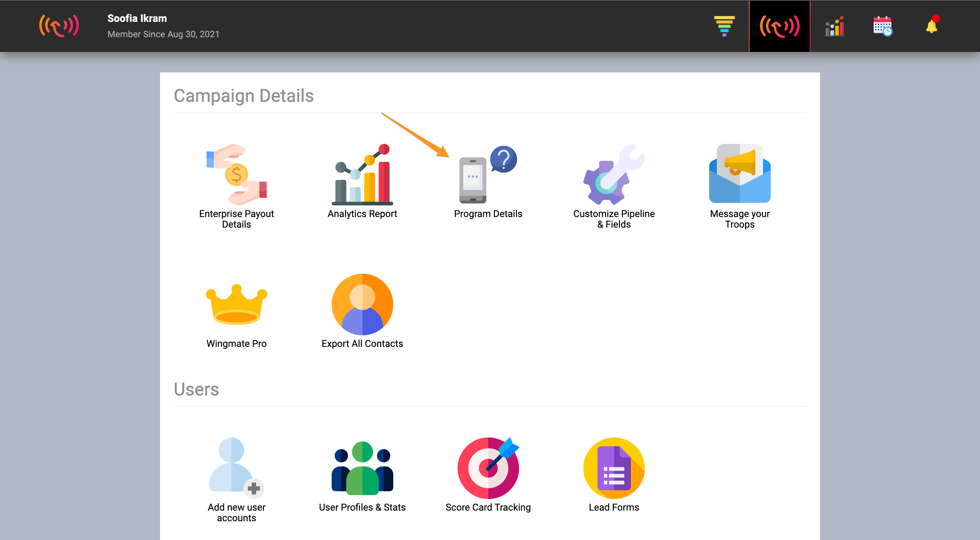Click the Analytics Report label
Viewport: 980px width, 540px height.
coord(362,214)
